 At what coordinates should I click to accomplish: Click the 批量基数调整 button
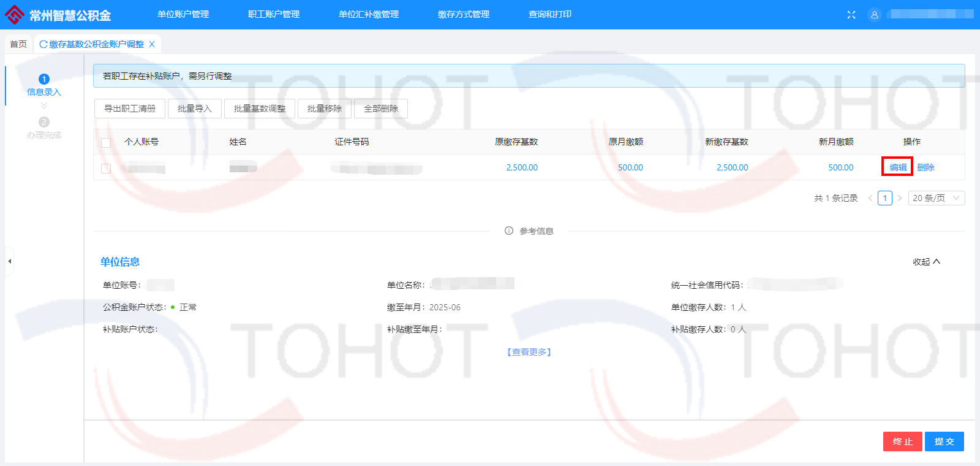tap(260, 109)
